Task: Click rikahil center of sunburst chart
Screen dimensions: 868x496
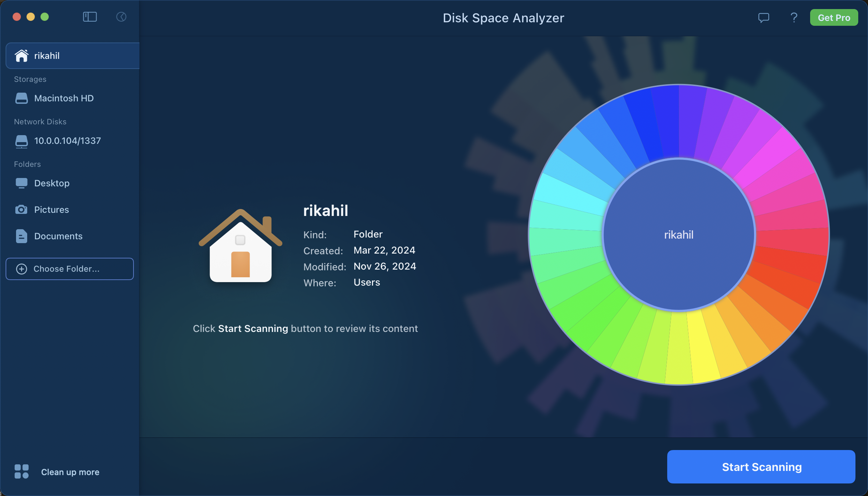Action: (678, 235)
